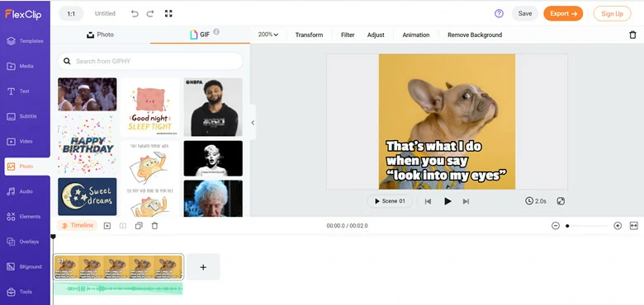Edit the Untitled project name
This screenshot has width=644, height=305.
[x=105, y=13]
